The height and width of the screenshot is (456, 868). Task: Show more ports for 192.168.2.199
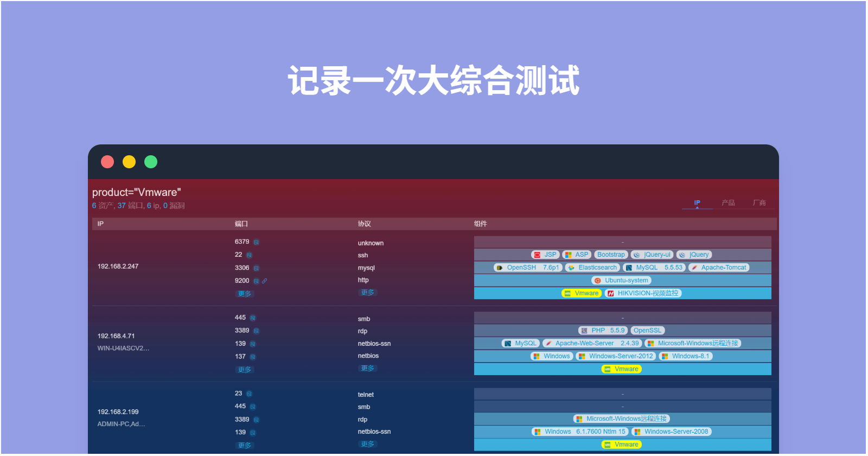(x=245, y=445)
